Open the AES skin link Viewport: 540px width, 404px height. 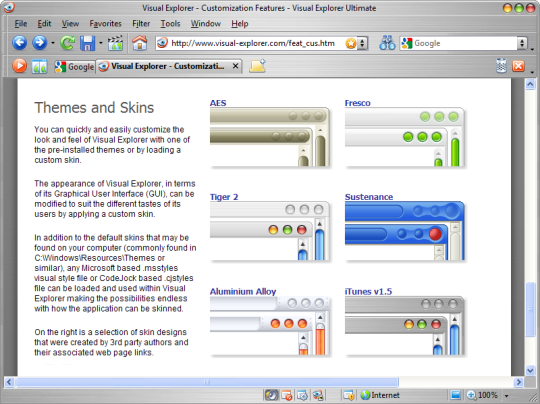(218, 103)
